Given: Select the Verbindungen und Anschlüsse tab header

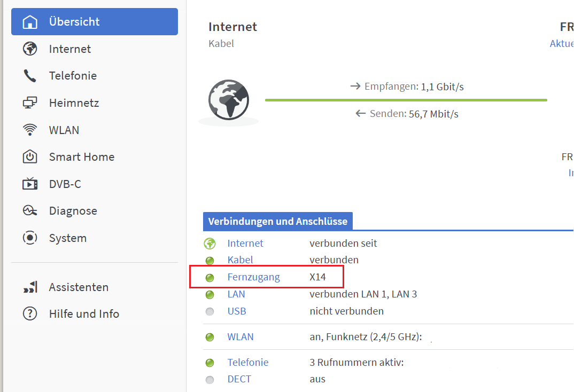Looking at the screenshot, I should click(277, 221).
